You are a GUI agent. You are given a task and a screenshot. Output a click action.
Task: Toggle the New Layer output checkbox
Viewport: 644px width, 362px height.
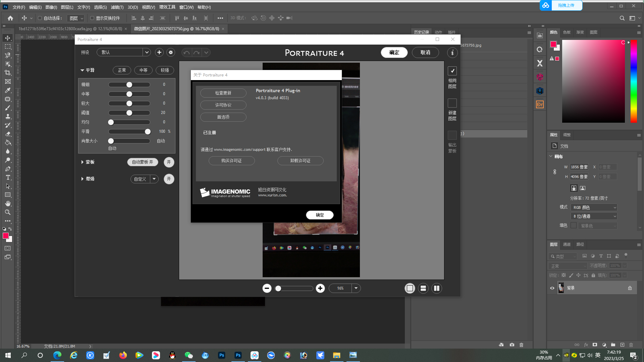tap(452, 103)
